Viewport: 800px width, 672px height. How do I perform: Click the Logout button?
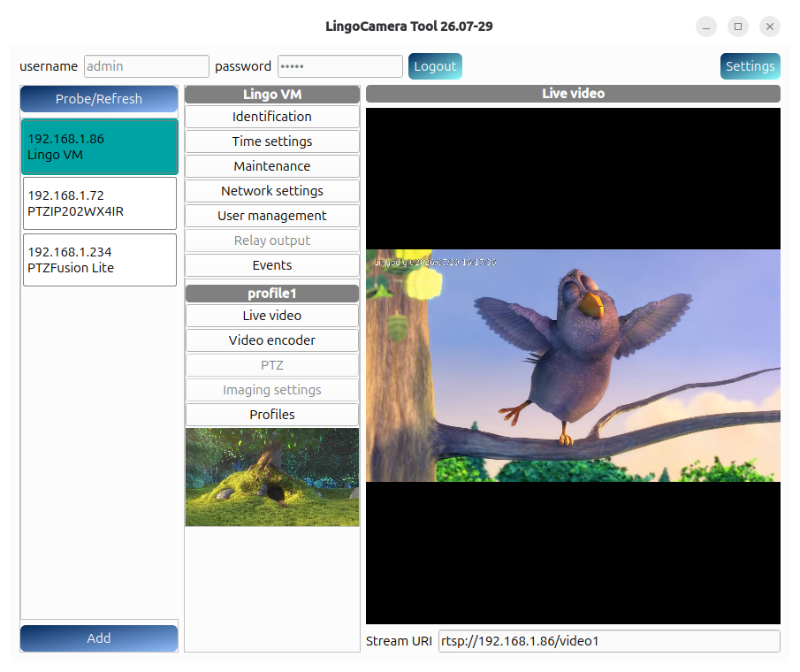(435, 66)
